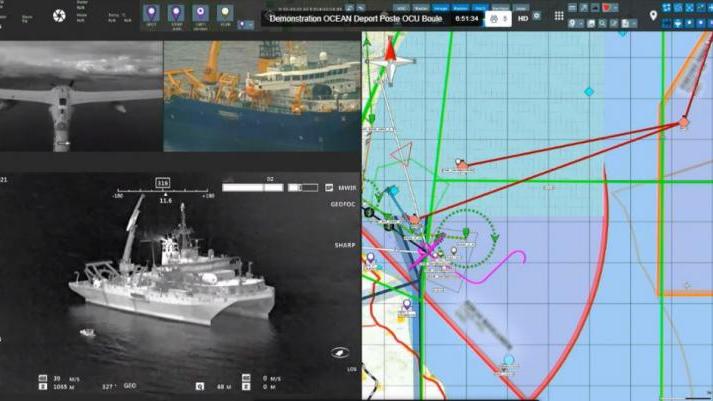Open the nine-dot apps grid icon

(559, 16)
